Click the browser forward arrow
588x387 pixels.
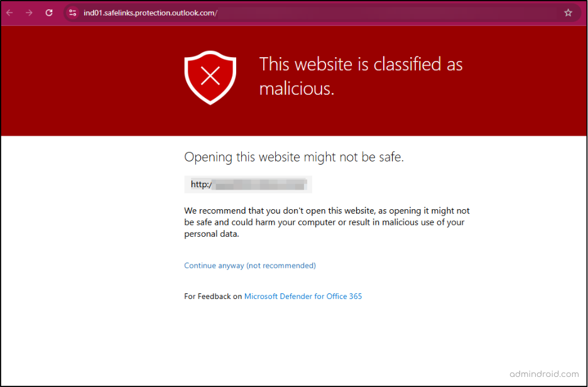point(30,12)
